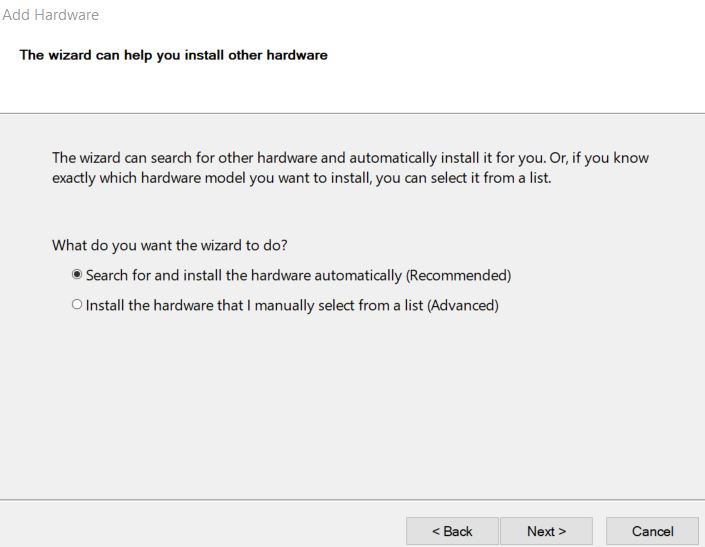Click the "Back" text on the Back button
705x547 pixels.
click(458, 531)
